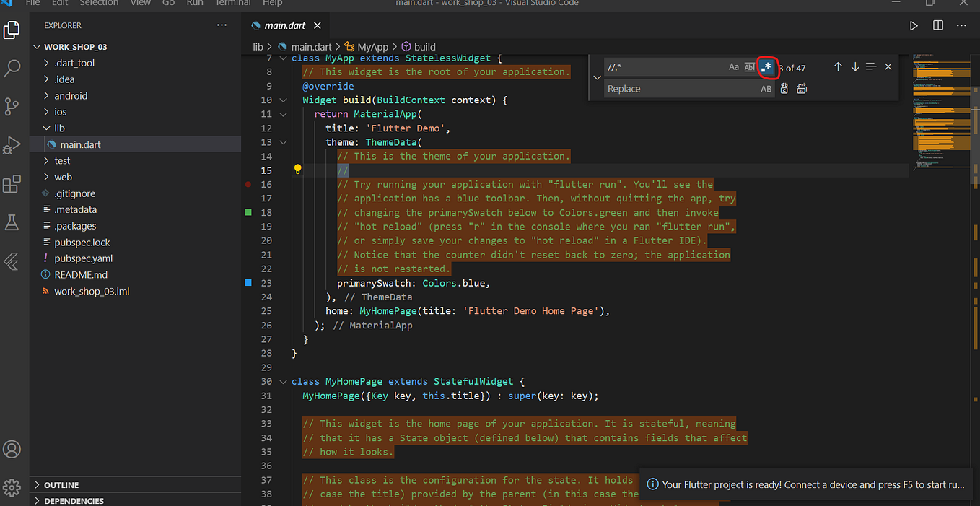Open the Run and Debug view
The image size is (980, 506).
point(12,145)
